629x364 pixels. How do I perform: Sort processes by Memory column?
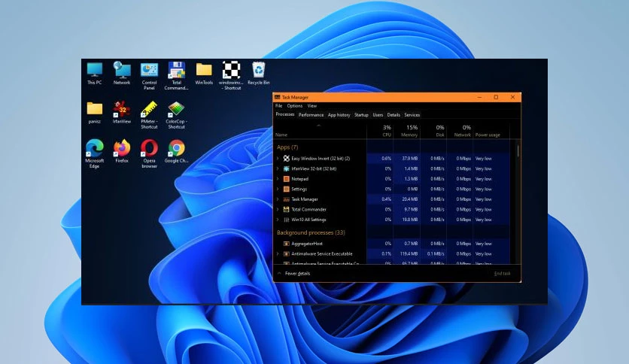click(x=406, y=131)
